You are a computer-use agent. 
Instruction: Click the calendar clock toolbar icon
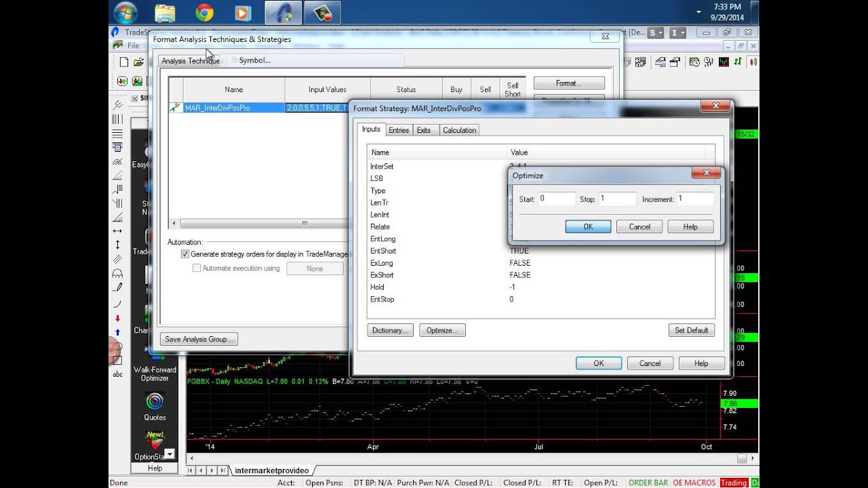click(x=694, y=62)
